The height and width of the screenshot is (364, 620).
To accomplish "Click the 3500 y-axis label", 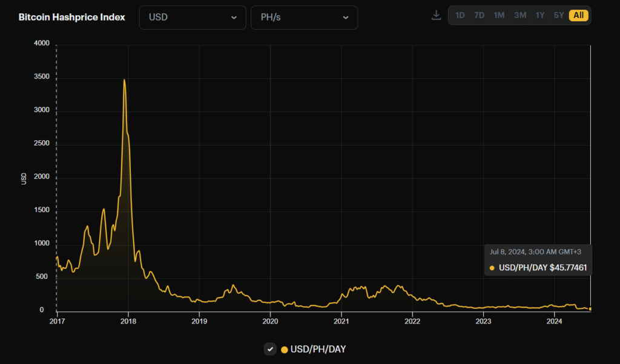I will [42, 77].
